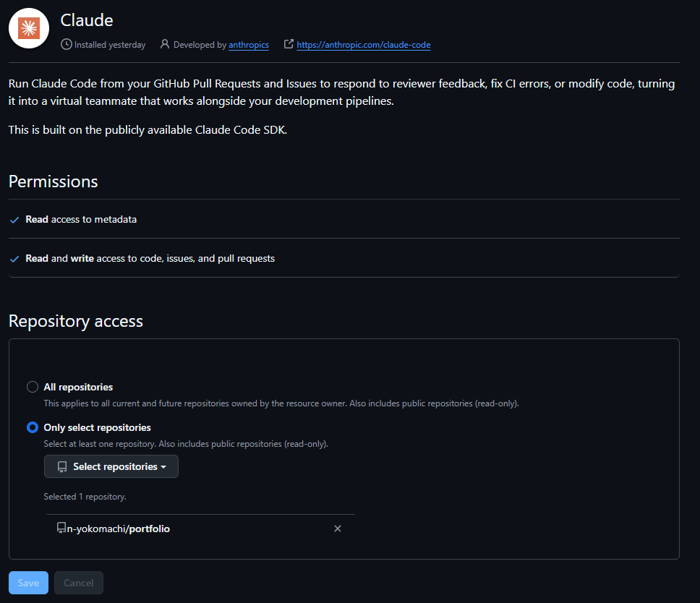Click the repository icon beside n-yokomachi/portfolio
The height and width of the screenshot is (603, 700).
61,528
